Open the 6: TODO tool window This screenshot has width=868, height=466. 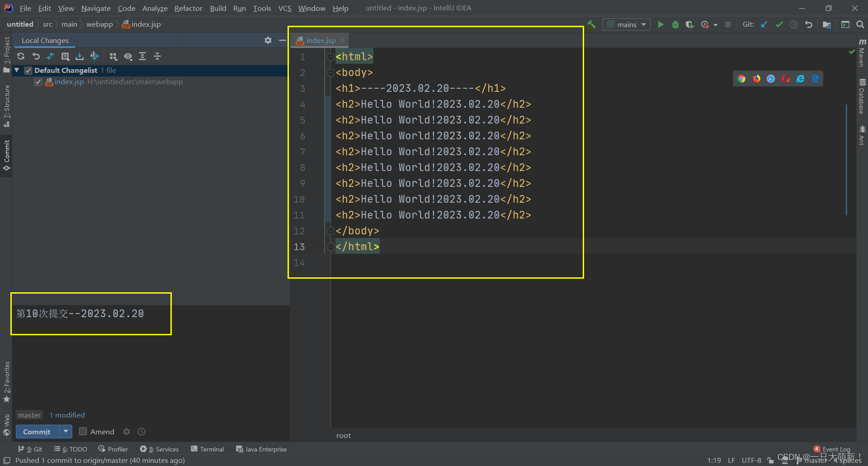(x=71, y=449)
